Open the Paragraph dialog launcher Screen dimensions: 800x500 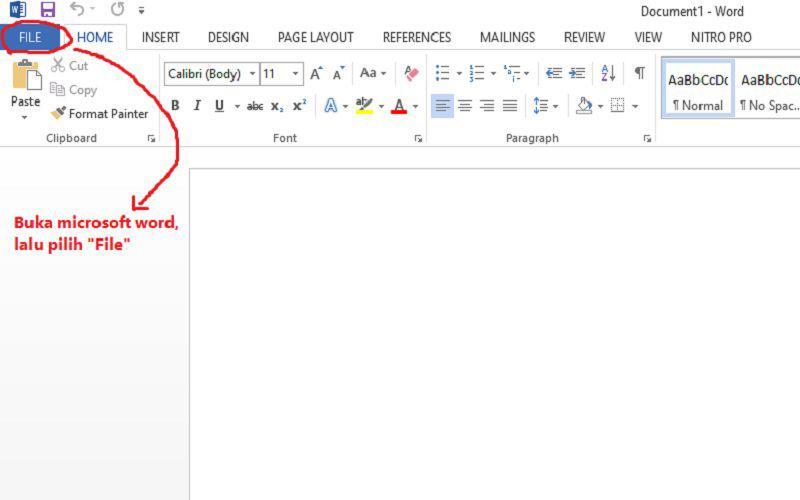tap(647, 138)
